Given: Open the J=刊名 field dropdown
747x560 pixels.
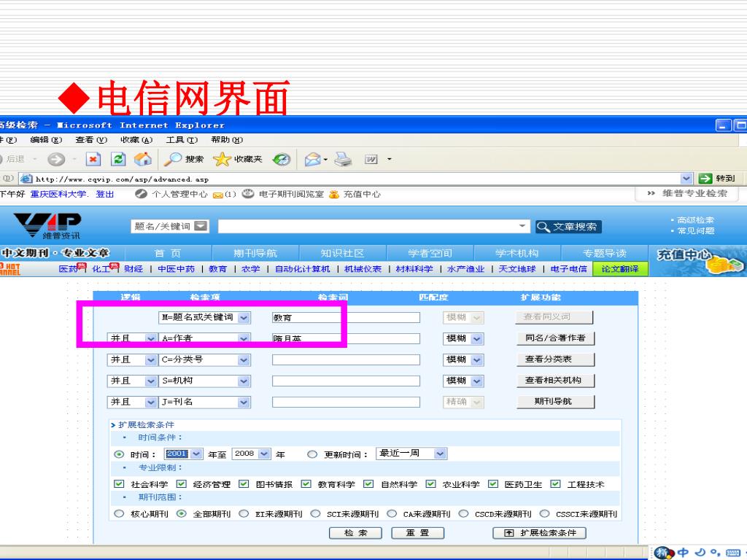Looking at the screenshot, I should point(244,402).
